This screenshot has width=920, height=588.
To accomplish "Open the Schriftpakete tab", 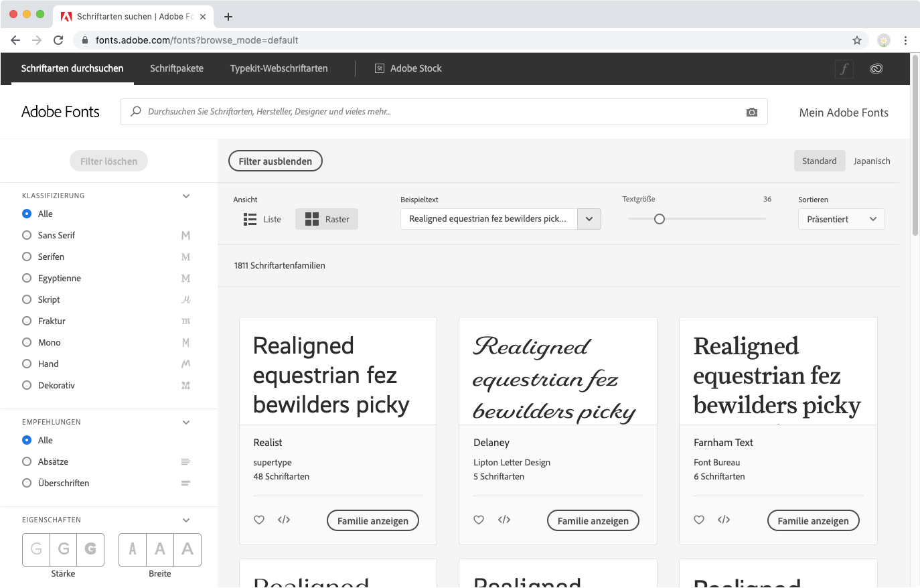I will click(177, 68).
